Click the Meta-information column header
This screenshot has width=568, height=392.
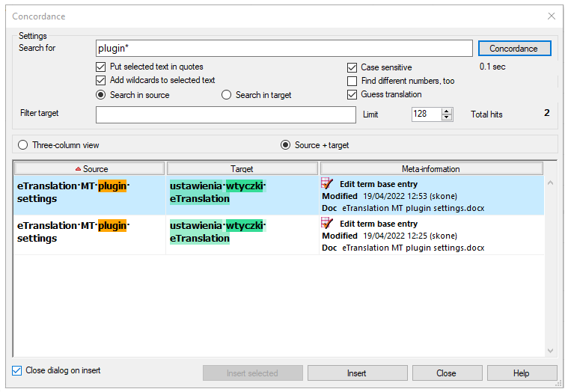coord(431,168)
